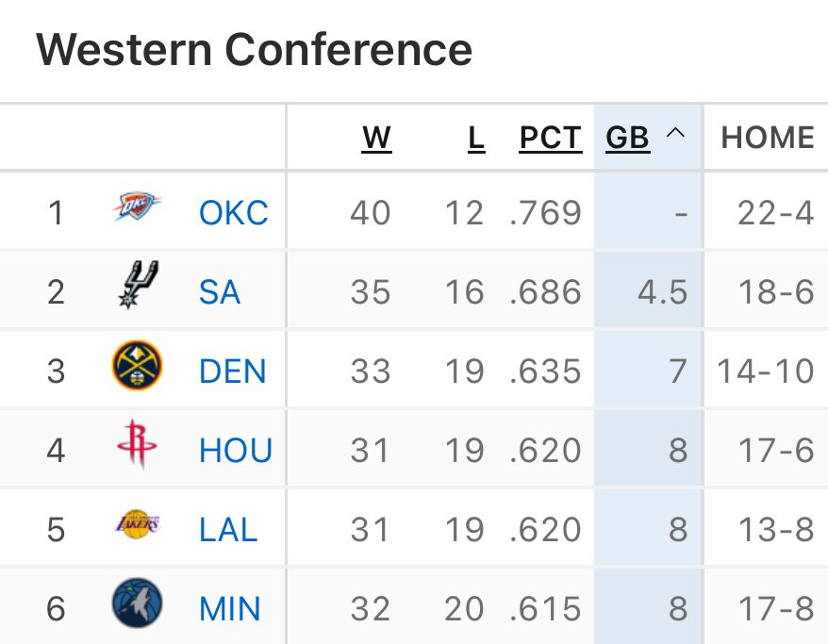The image size is (828, 644).
Task: Open the SA team link
Action: click(x=220, y=292)
